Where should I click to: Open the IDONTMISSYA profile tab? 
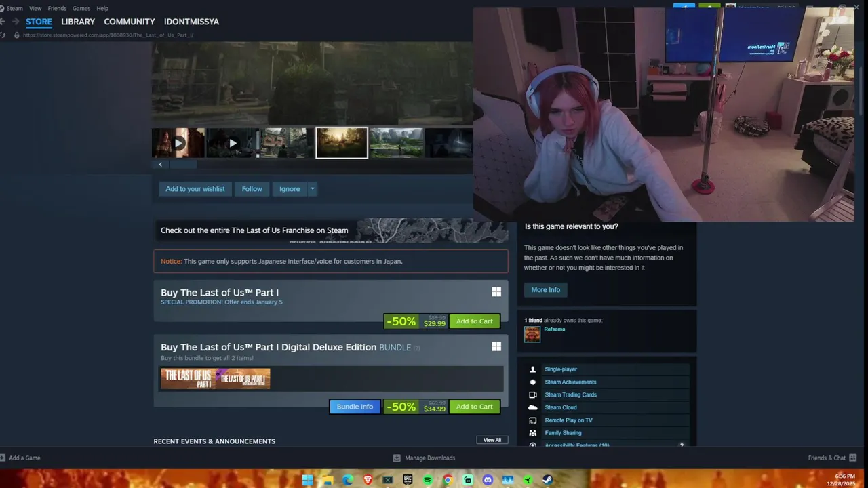point(191,22)
